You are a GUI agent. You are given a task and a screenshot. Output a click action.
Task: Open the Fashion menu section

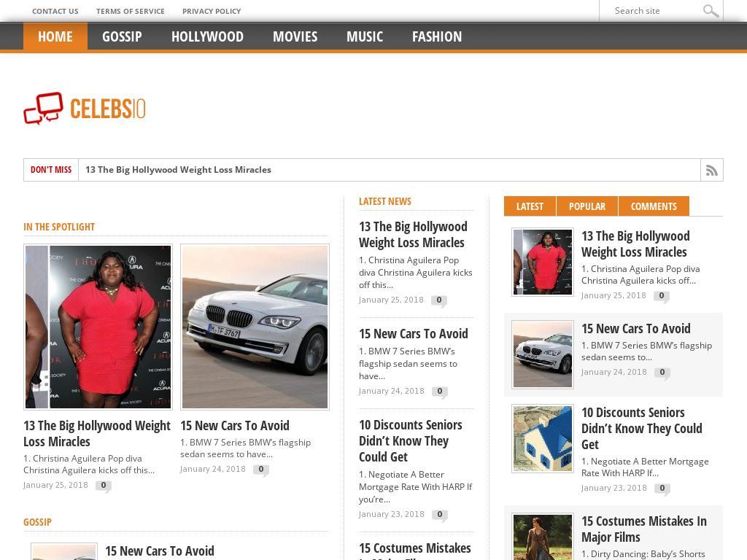coord(437,36)
